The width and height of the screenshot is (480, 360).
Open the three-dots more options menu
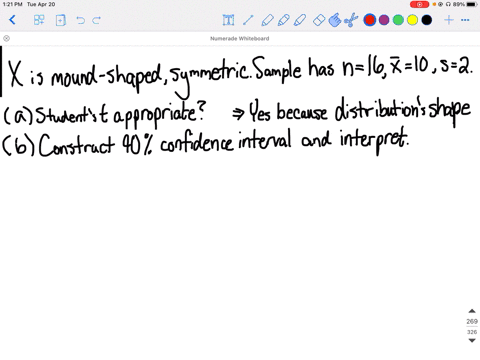465,20
